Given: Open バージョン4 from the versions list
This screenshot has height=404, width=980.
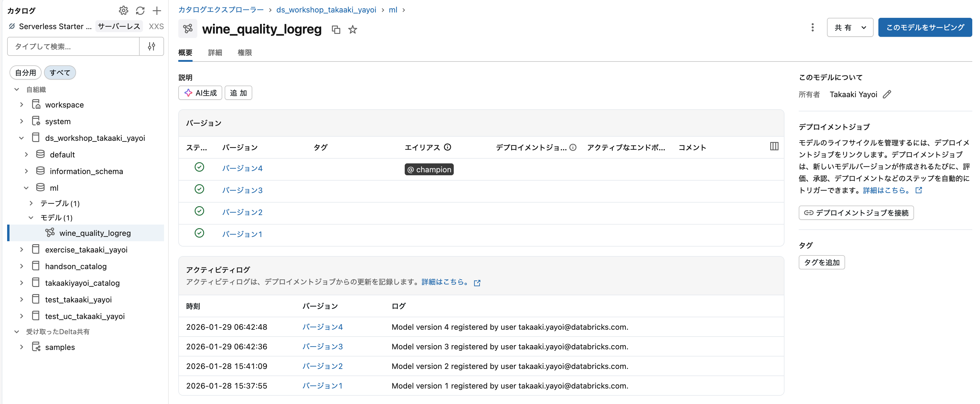Looking at the screenshot, I should tap(242, 168).
